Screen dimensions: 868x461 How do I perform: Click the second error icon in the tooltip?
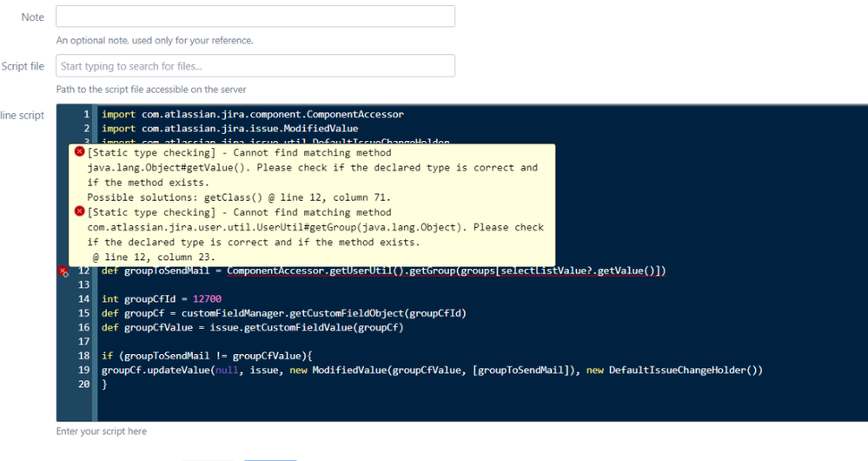79,211
